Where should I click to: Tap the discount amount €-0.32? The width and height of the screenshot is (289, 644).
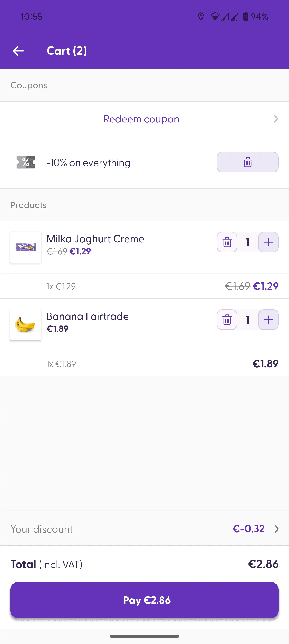click(x=248, y=529)
